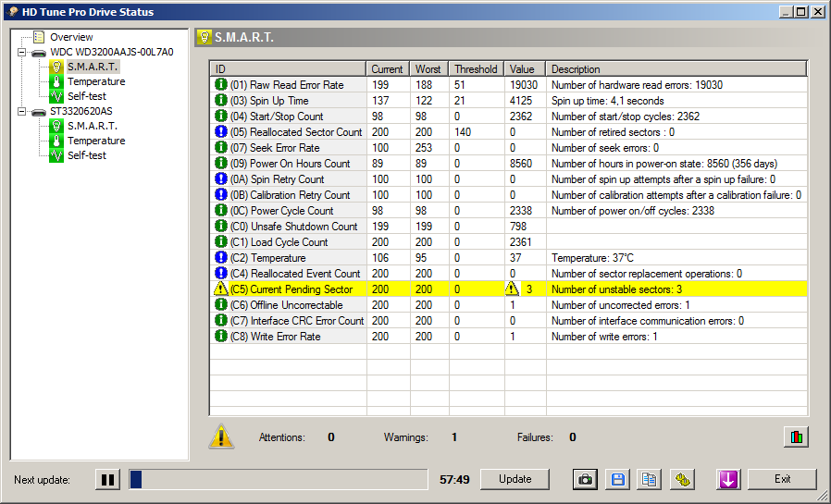Select the (C5) Current Pending Sector row
This screenshot has width=831, height=504.
[x=509, y=289]
